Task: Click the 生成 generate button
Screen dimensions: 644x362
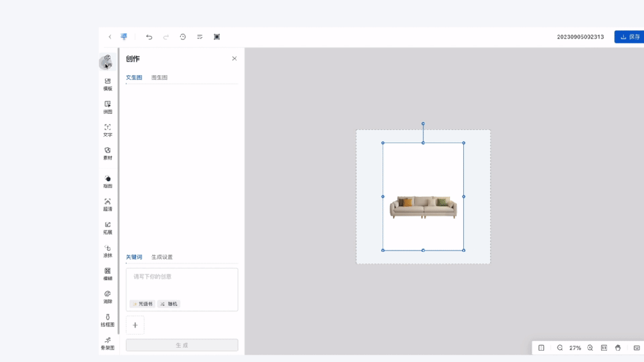Action: point(182,345)
